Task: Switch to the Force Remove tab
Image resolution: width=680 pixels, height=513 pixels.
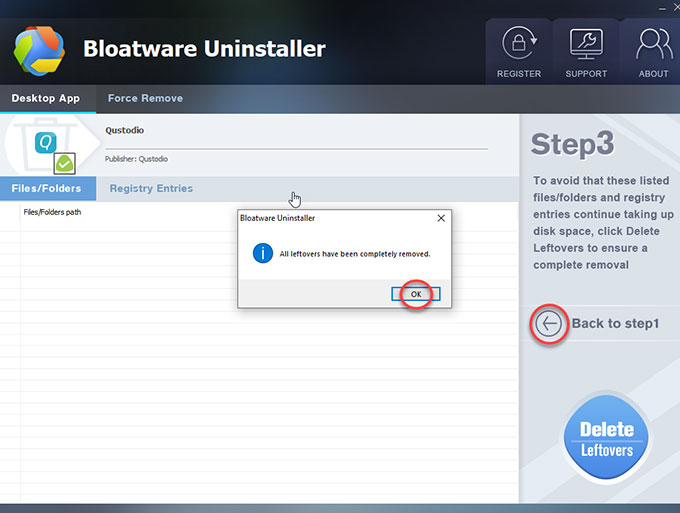Action: [145, 98]
